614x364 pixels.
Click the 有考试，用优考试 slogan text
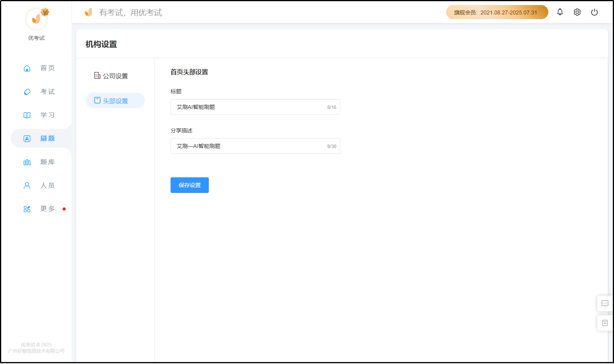[131, 12]
